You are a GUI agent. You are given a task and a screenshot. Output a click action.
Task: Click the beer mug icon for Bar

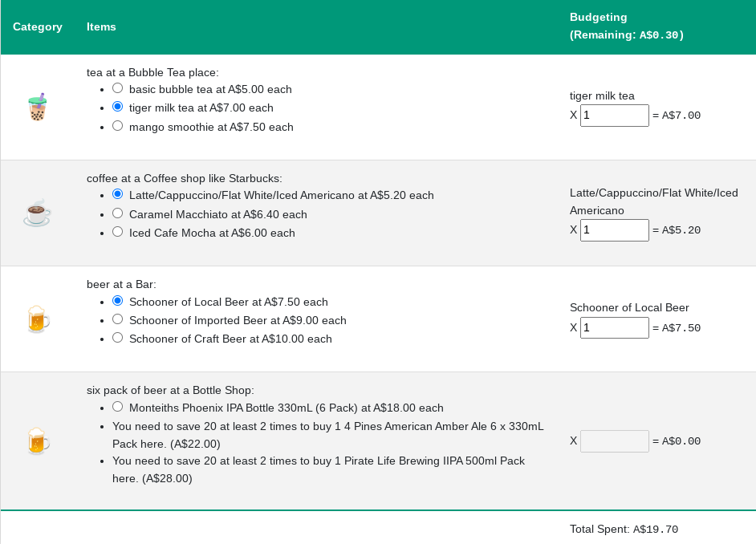pos(38,319)
